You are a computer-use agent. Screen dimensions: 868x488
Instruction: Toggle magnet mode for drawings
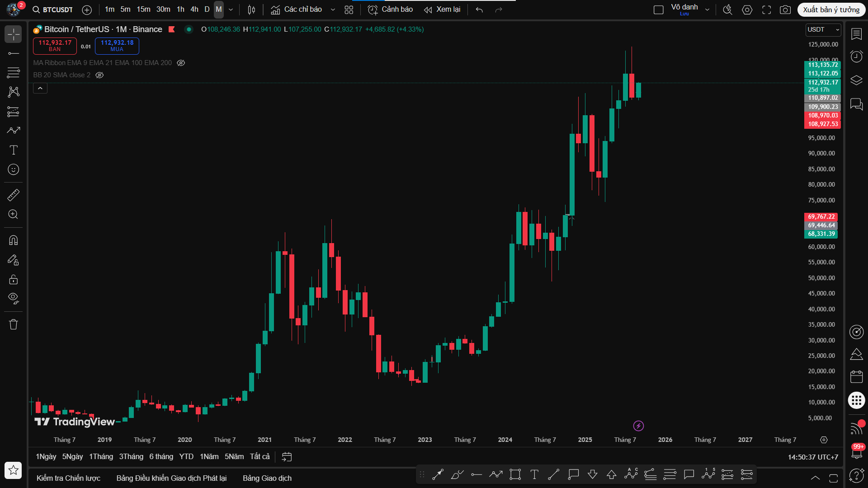tap(14, 240)
